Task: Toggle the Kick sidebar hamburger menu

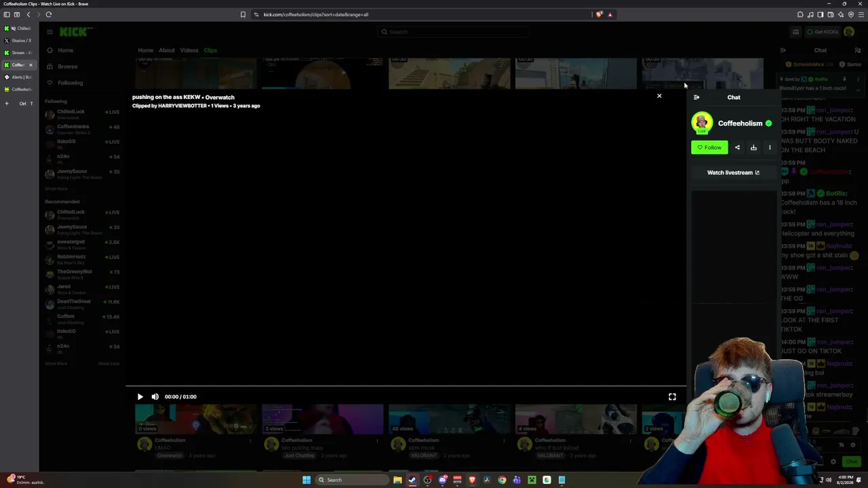Action: coord(50,32)
